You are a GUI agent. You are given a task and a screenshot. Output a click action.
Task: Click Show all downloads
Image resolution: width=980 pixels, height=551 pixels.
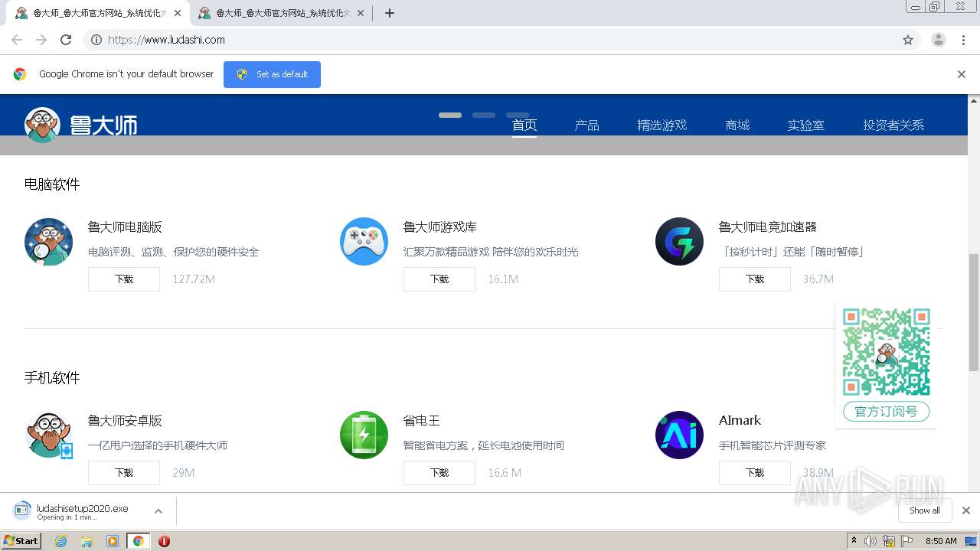tap(925, 510)
